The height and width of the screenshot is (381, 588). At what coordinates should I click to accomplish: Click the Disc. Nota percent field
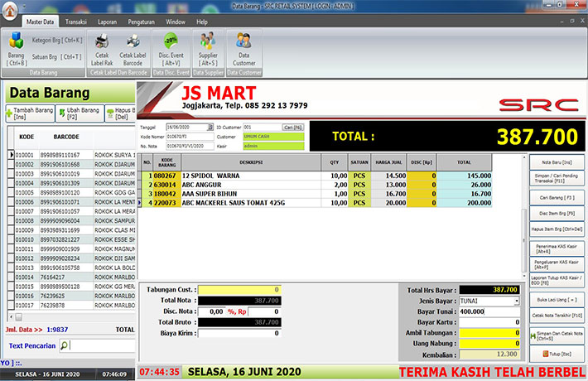[211, 311]
